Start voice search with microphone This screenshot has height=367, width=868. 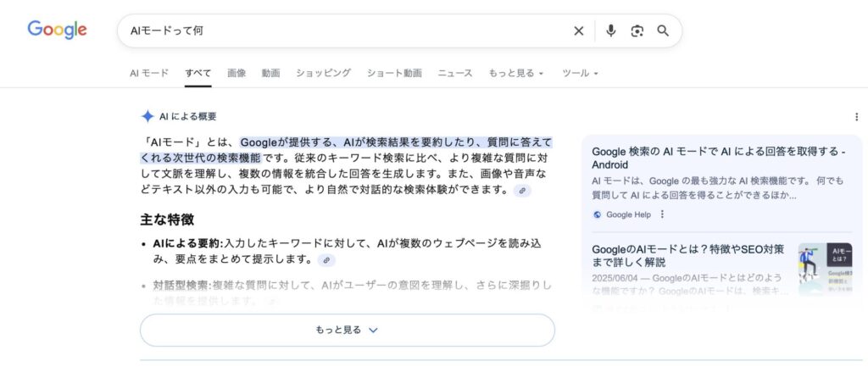point(610,31)
